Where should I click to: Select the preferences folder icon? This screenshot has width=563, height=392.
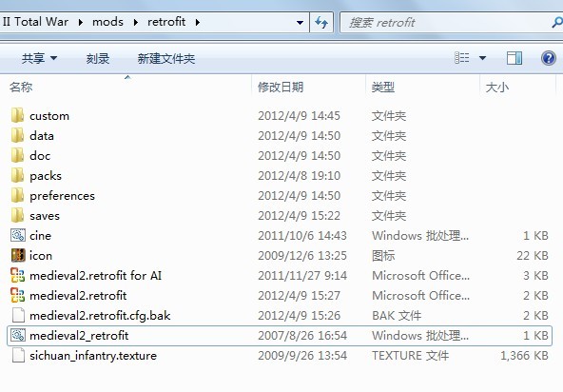pos(17,196)
